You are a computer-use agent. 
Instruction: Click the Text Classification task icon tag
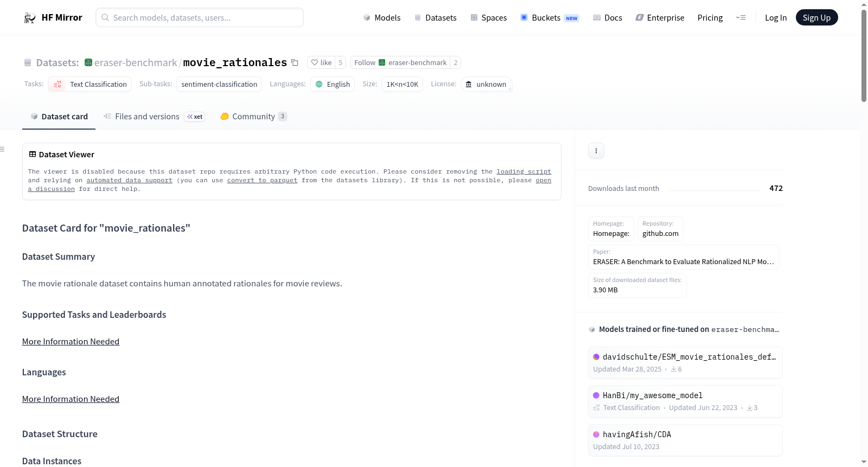click(90, 84)
